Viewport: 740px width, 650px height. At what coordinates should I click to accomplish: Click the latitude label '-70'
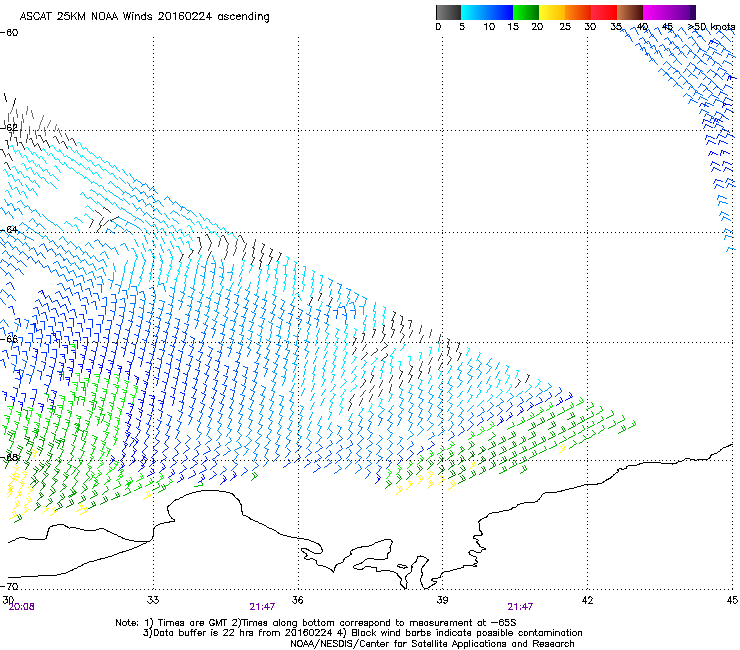coord(9,586)
